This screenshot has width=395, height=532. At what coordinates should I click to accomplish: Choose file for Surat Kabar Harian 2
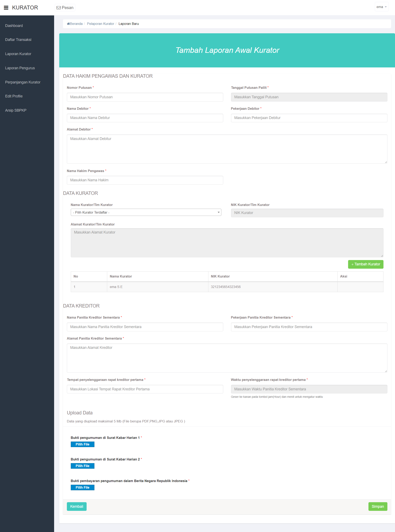(82, 466)
